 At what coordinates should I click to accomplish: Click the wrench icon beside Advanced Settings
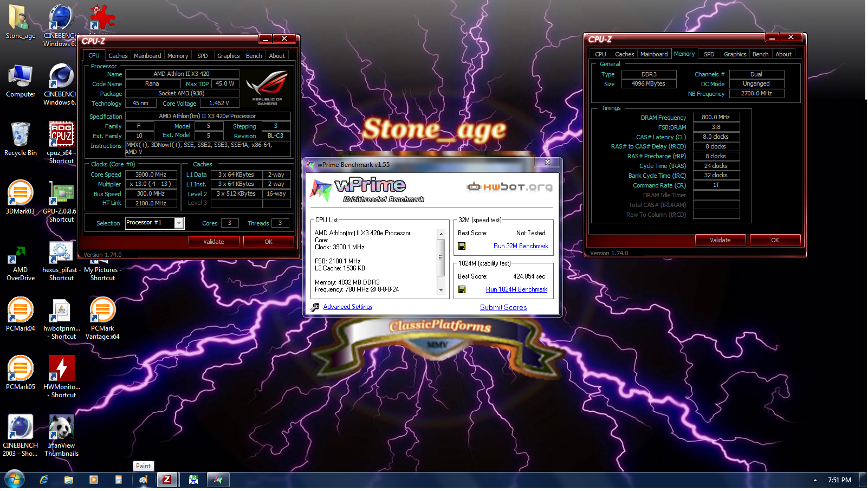pyautogui.click(x=315, y=307)
